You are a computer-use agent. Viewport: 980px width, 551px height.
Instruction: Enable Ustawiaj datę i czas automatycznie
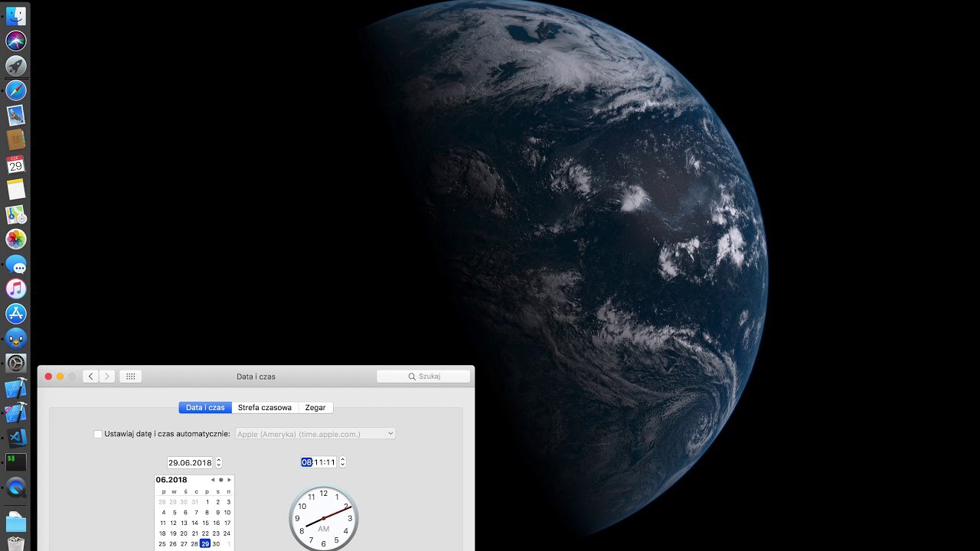pyautogui.click(x=98, y=434)
